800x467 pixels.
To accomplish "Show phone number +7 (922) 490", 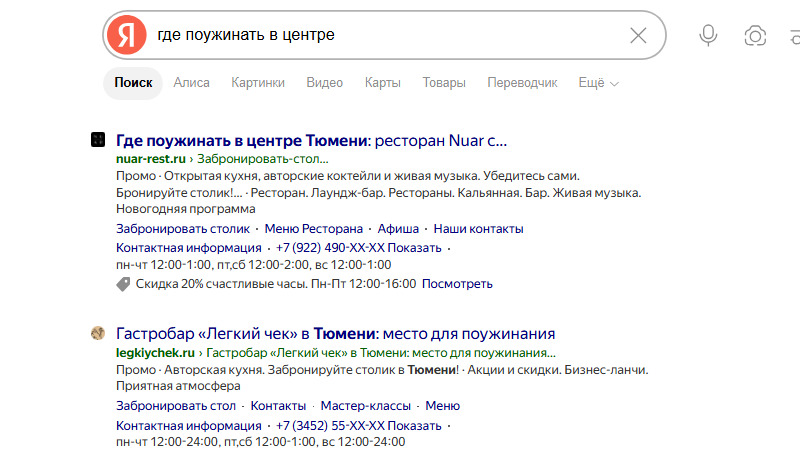I will pyautogui.click(x=358, y=248).
